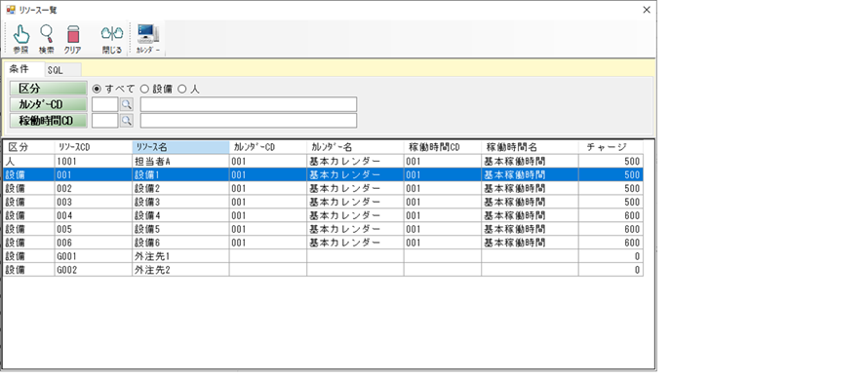The image size is (868, 377).
Task: Sort by the チャージ column header
Action: 611,147
